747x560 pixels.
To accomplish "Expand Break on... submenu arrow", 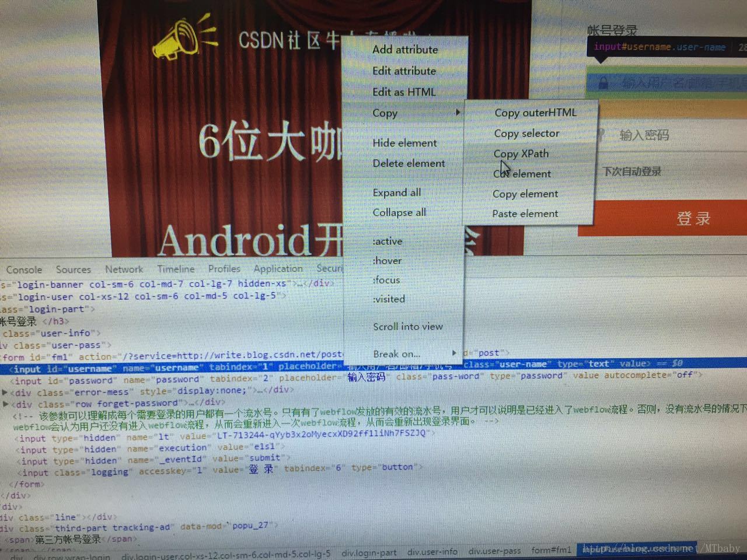I will point(454,352).
